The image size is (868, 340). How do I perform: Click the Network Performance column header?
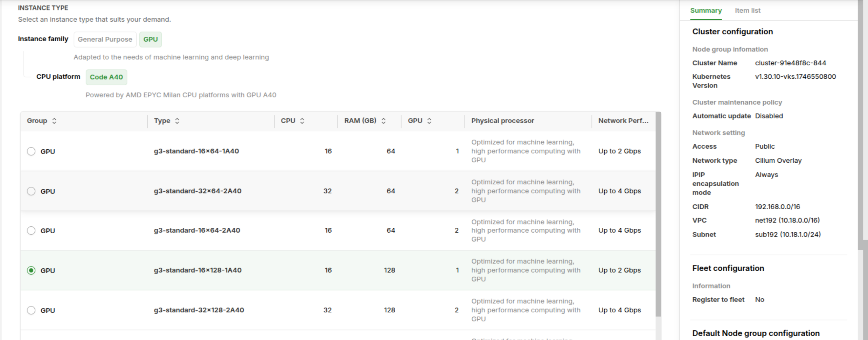pyautogui.click(x=623, y=121)
